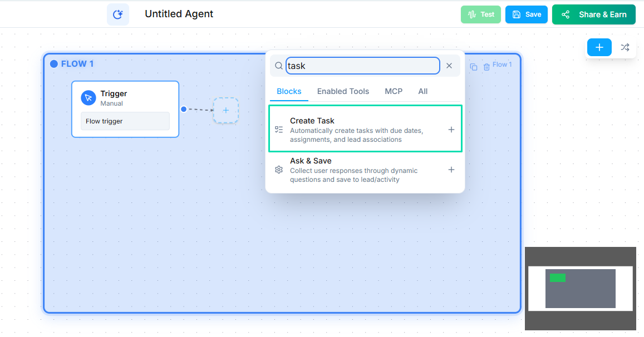Click the Test button
This screenshot has height=337, width=644.
pyautogui.click(x=480, y=14)
